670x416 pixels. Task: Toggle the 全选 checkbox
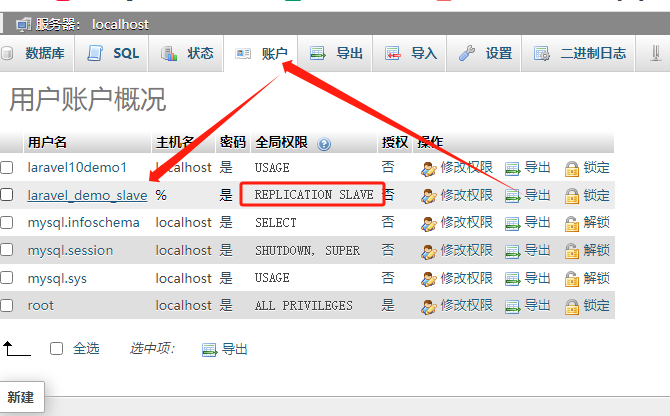[x=56, y=349]
